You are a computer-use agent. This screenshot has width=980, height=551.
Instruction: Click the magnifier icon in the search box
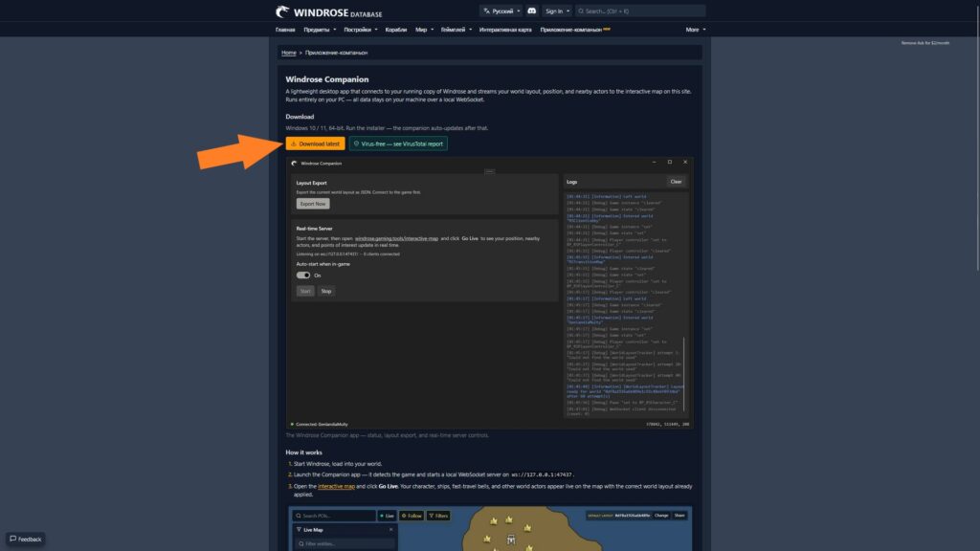[581, 11]
